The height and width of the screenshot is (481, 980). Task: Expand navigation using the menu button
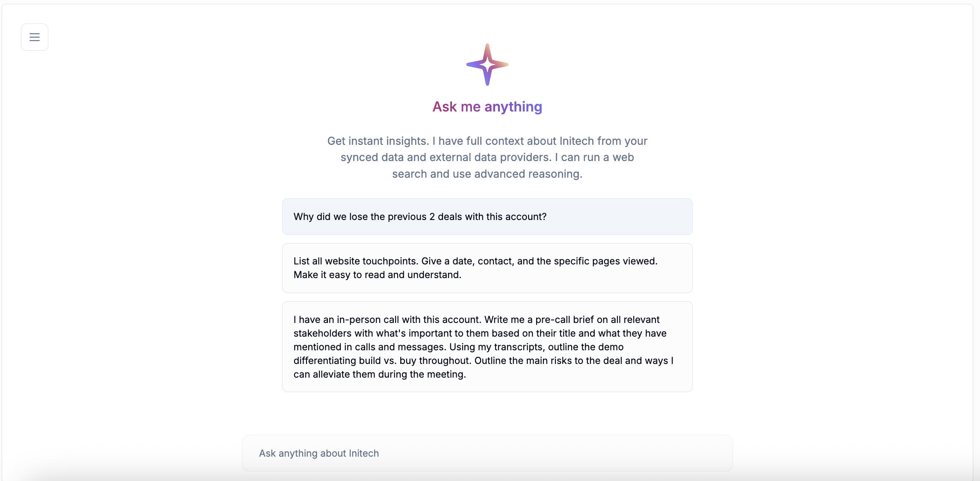[35, 37]
